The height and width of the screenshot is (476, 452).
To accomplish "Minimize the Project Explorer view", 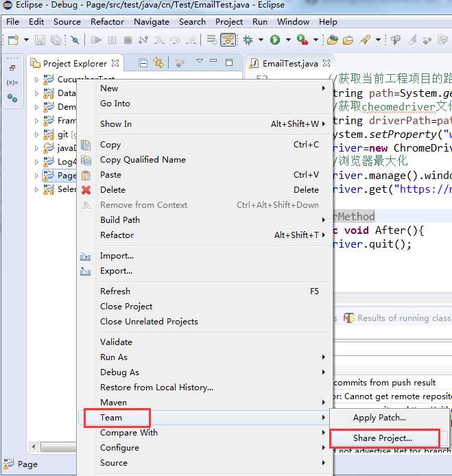I will click(x=214, y=61).
